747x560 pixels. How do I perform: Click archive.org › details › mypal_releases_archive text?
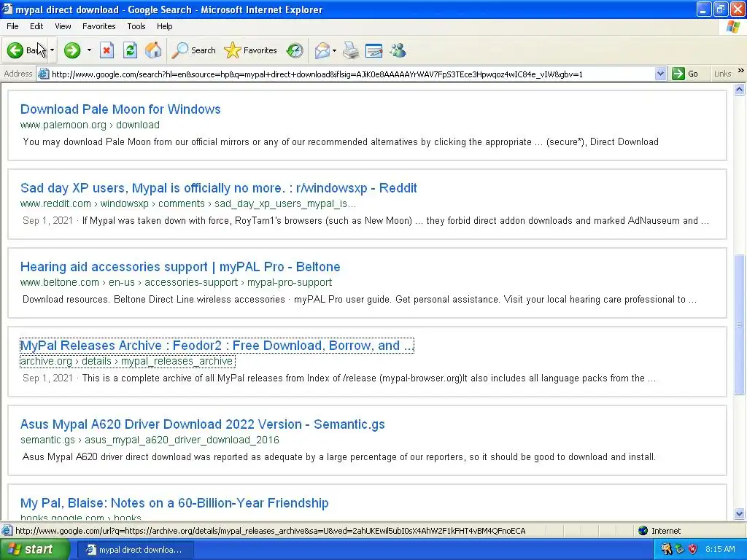pyautogui.click(x=127, y=361)
